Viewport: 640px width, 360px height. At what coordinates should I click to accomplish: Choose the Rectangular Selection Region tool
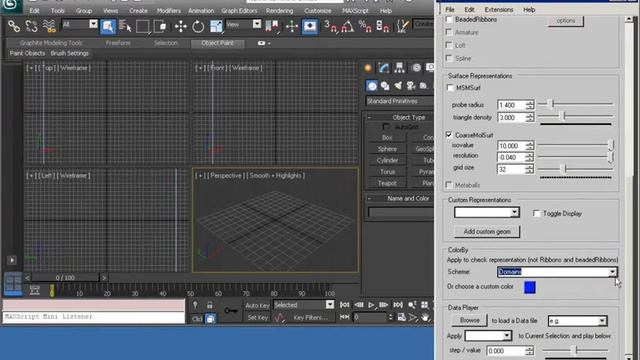[142, 27]
